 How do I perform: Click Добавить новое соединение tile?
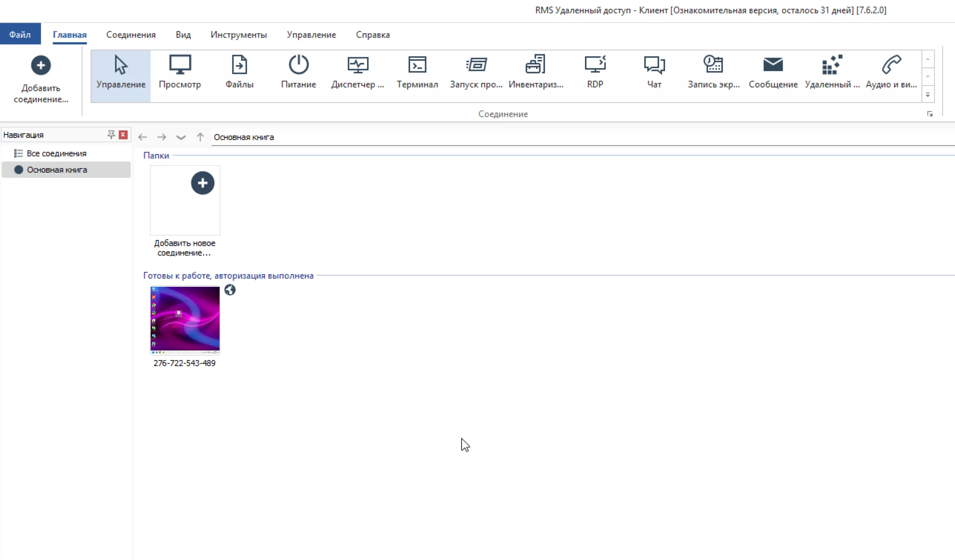pos(185,201)
